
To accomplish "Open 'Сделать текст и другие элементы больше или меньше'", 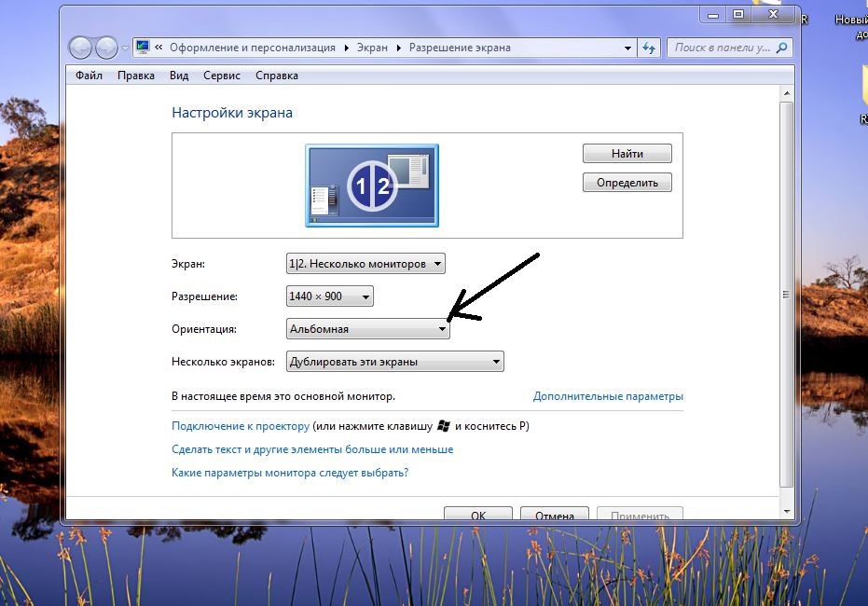I will 312,449.
